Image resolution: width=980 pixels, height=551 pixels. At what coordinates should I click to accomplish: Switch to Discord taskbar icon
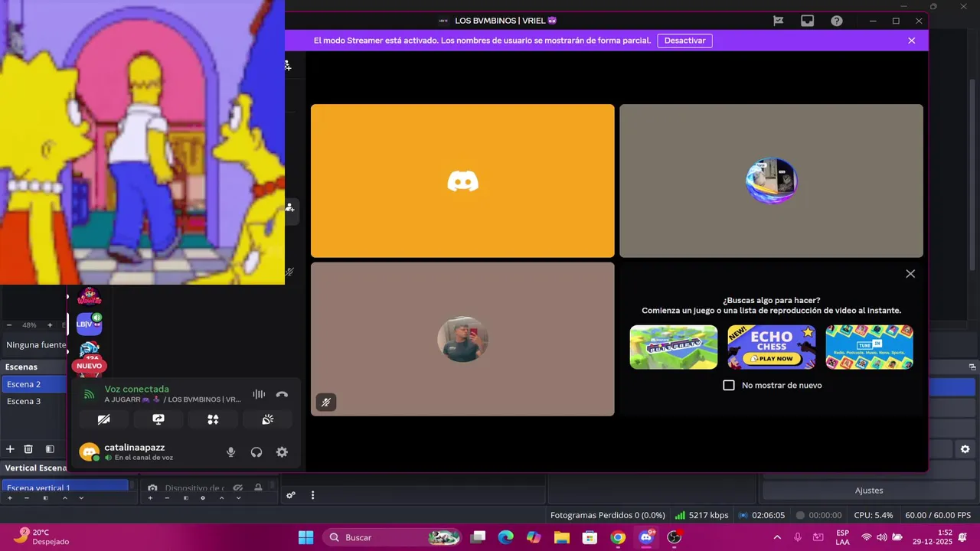646,537
